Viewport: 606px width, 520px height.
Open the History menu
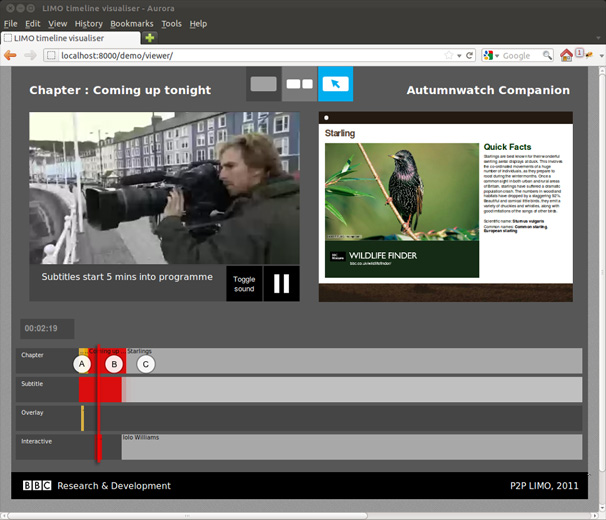coord(88,23)
